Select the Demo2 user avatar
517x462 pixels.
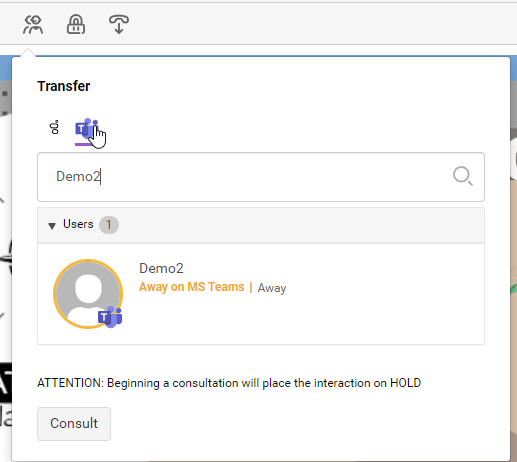click(88, 294)
